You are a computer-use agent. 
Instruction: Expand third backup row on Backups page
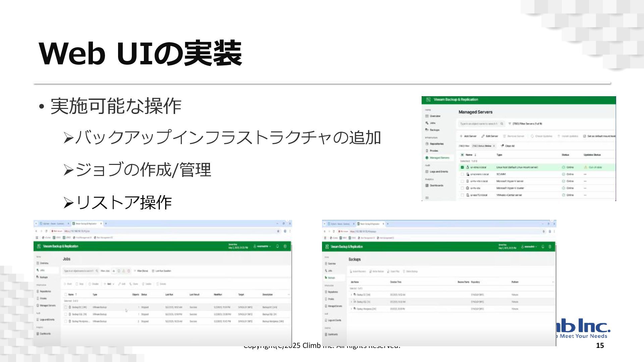(352, 309)
